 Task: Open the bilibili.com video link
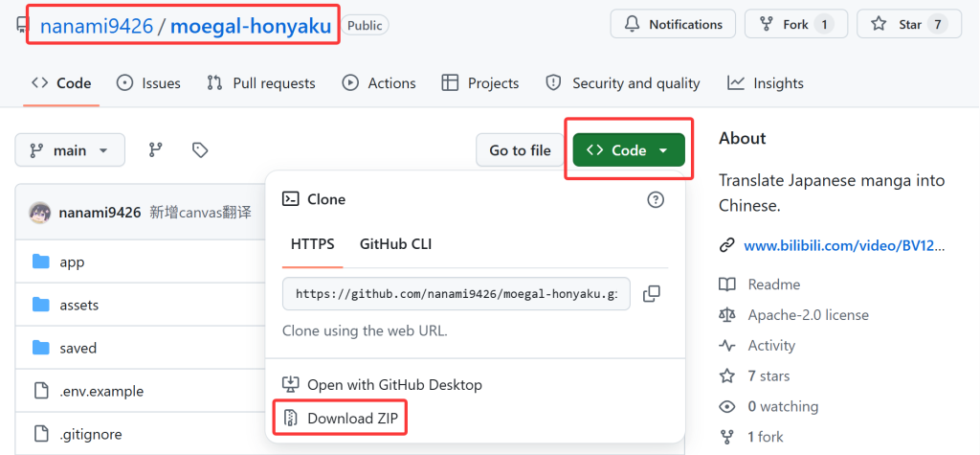843,246
